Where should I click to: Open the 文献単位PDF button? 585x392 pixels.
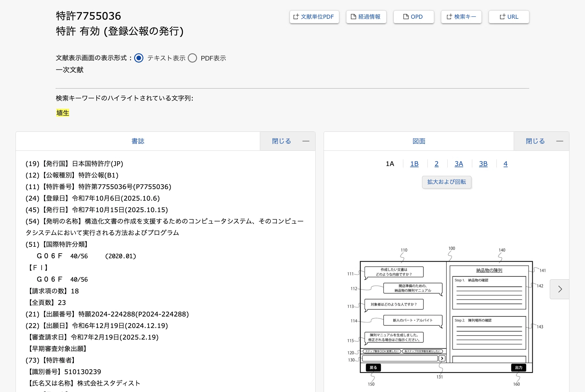click(x=314, y=17)
